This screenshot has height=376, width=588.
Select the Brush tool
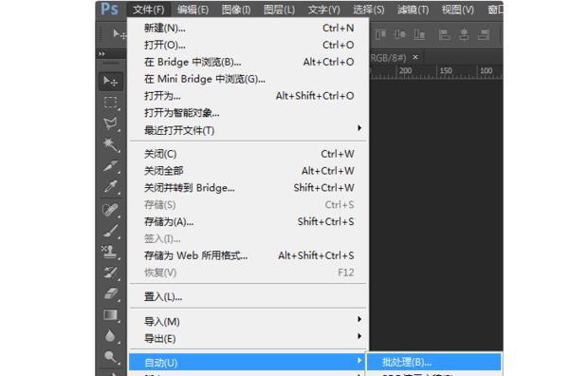click(111, 231)
